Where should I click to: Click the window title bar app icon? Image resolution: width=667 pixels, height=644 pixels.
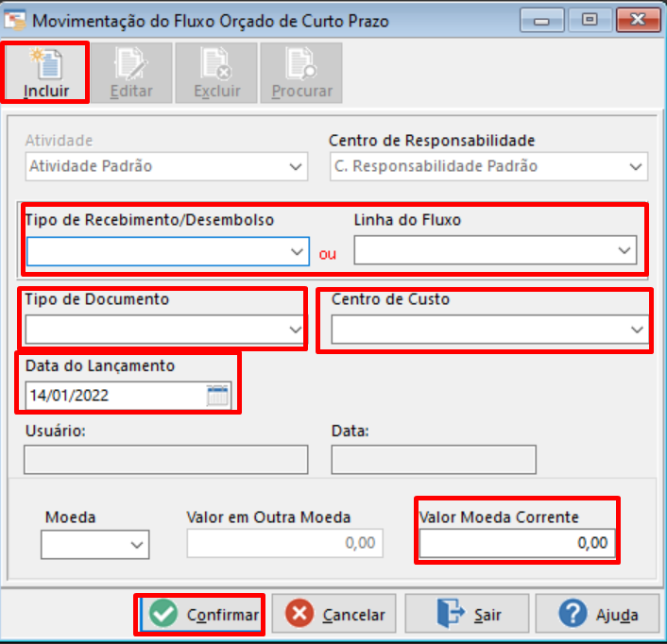coord(15,21)
